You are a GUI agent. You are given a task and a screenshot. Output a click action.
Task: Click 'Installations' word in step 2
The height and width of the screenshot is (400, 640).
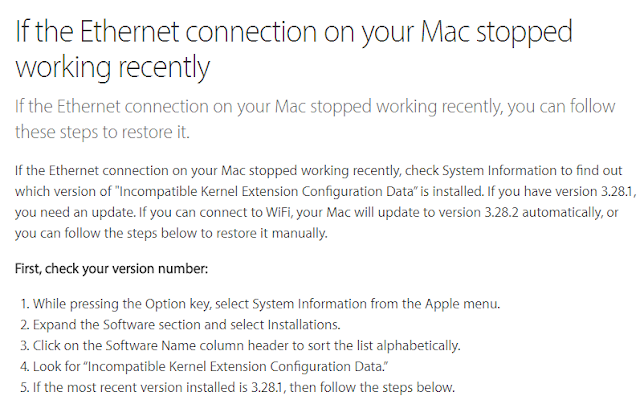(304, 325)
